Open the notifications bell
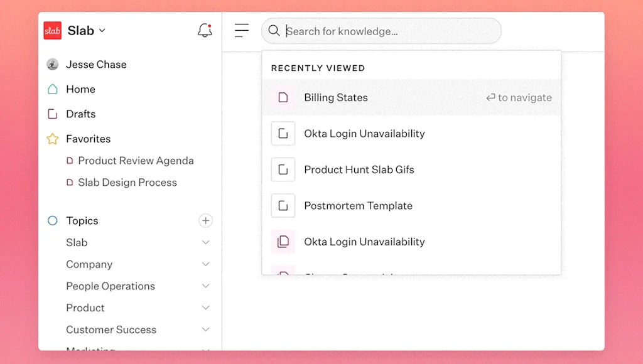 coord(205,31)
